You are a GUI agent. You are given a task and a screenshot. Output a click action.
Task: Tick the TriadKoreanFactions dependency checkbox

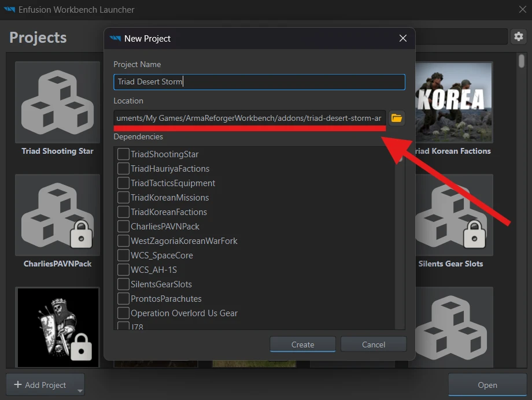pyautogui.click(x=123, y=212)
